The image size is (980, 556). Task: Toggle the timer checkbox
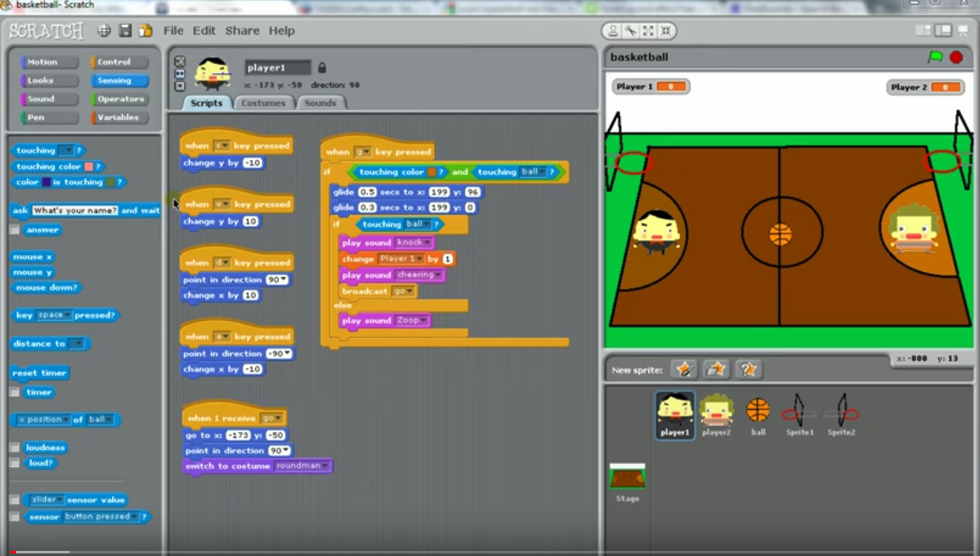click(15, 392)
